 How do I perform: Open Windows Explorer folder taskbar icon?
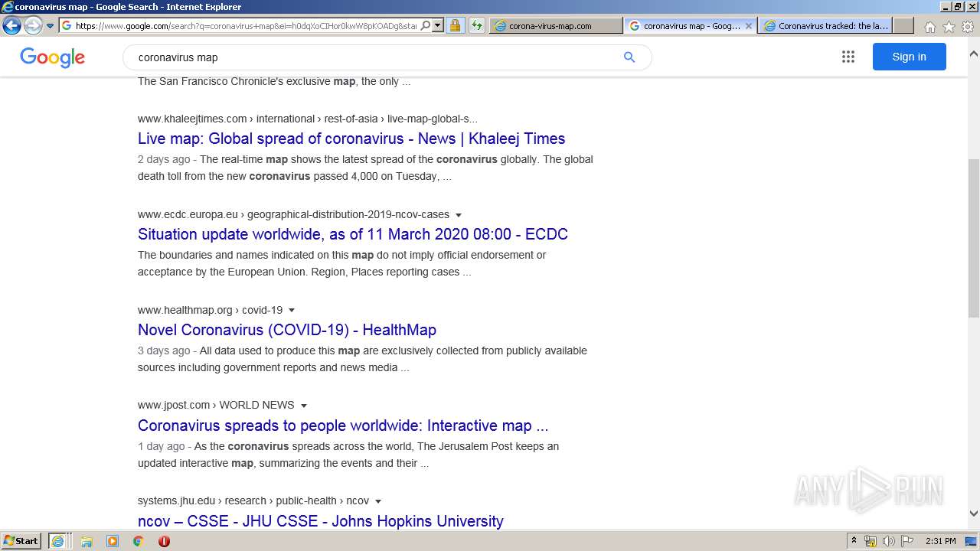pos(87,541)
